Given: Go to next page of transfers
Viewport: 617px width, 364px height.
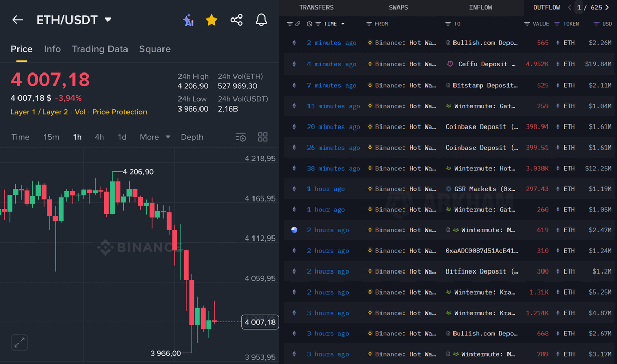Looking at the screenshot, I should (607, 7).
